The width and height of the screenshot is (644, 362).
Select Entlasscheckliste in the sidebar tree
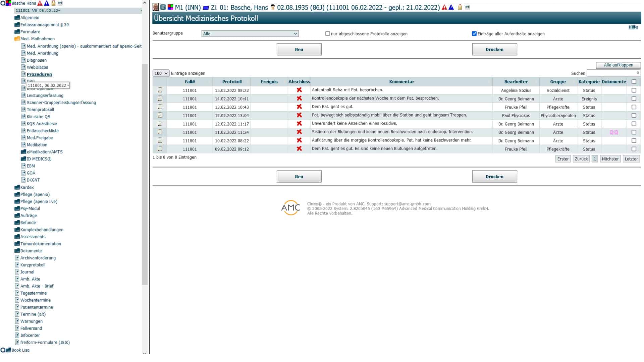coord(43,131)
